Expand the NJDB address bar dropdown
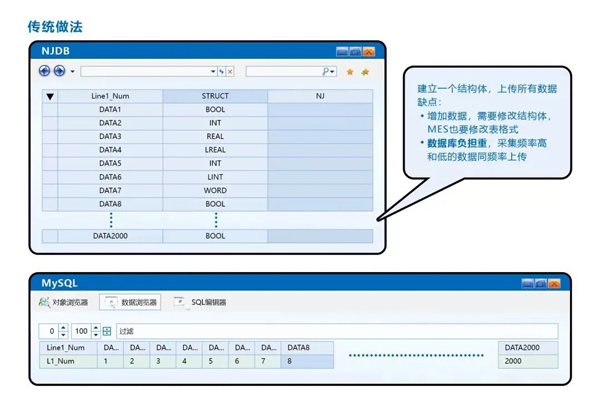 click(212, 72)
